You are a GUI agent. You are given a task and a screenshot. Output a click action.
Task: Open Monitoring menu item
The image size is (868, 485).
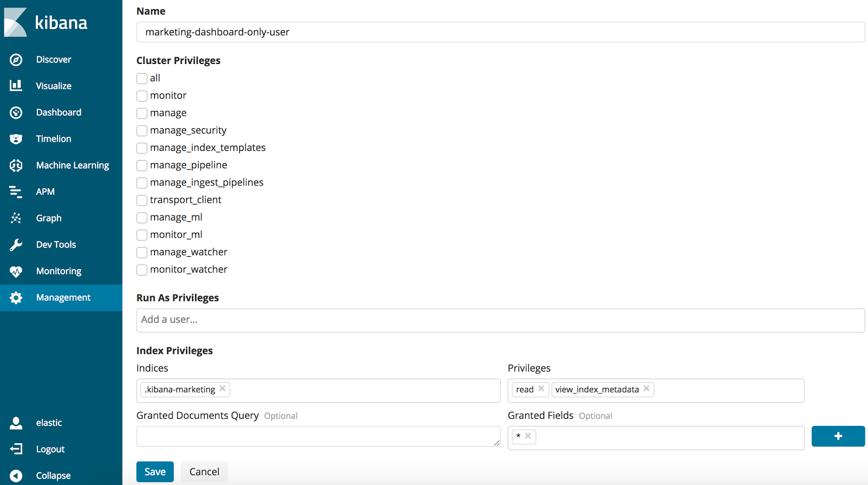pyautogui.click(x=59, y=271)
